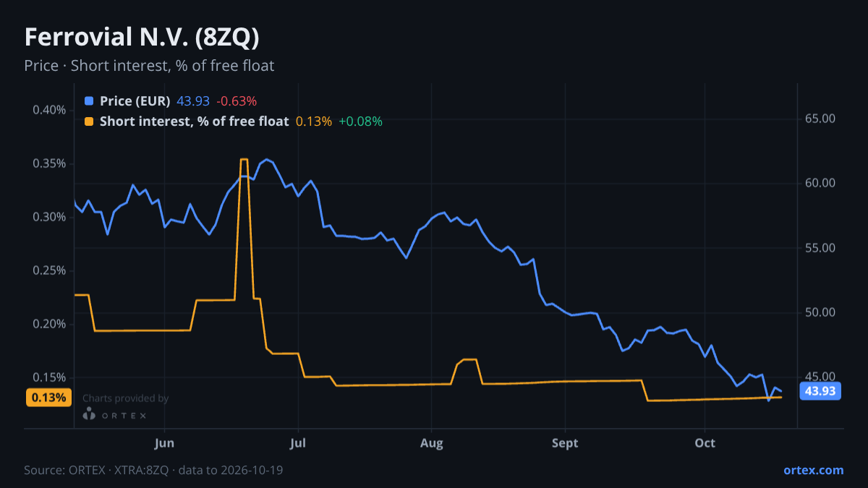Click the 0.15% left axis label
The width and height of the screenshot is (868, 488).
(49, 377)
